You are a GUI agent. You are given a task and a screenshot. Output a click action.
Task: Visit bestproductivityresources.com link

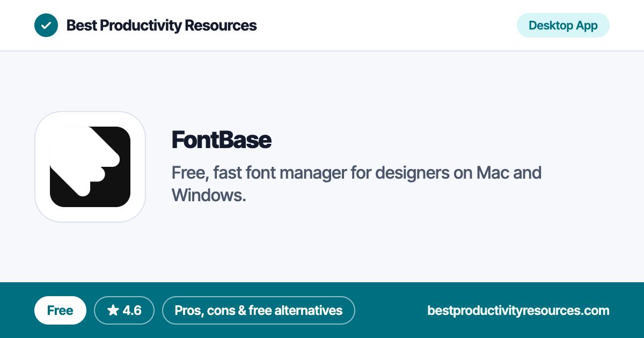[x=518, y=310]
